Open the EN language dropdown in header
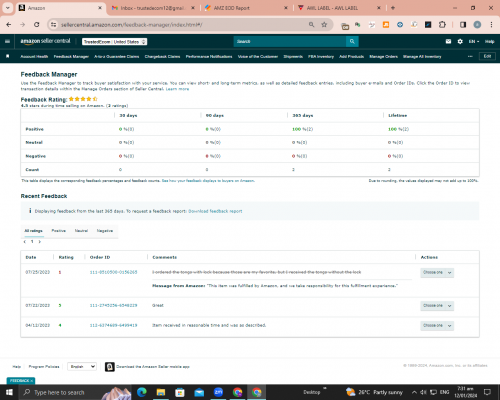The height and width of the screenshot is (400, 500). [x=474, y=41]
